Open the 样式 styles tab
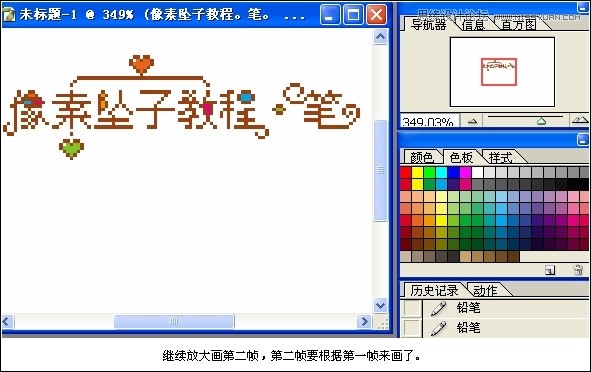The height and width of the screenshot is (372, 591). (x=500, y=157)
